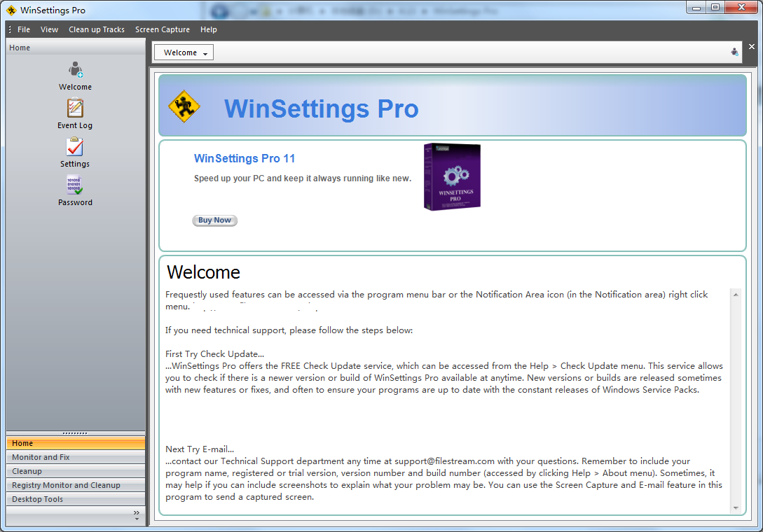Viewport: 763px width, 532px height.
Task: Switch to the Cleanup category
Action: pos(76,471)
